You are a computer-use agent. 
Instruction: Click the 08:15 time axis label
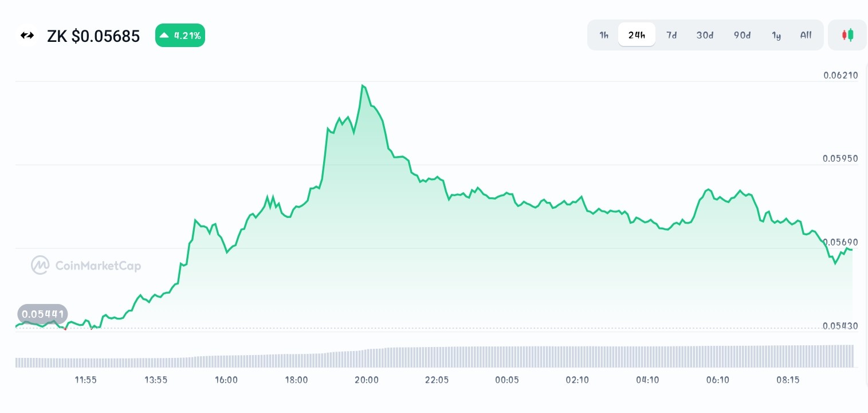(788, 380)
